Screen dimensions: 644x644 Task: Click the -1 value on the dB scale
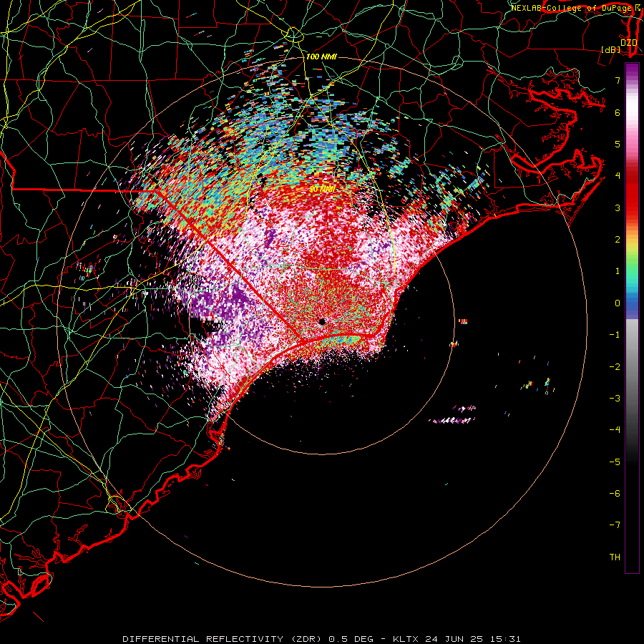(x=615, y=335)
